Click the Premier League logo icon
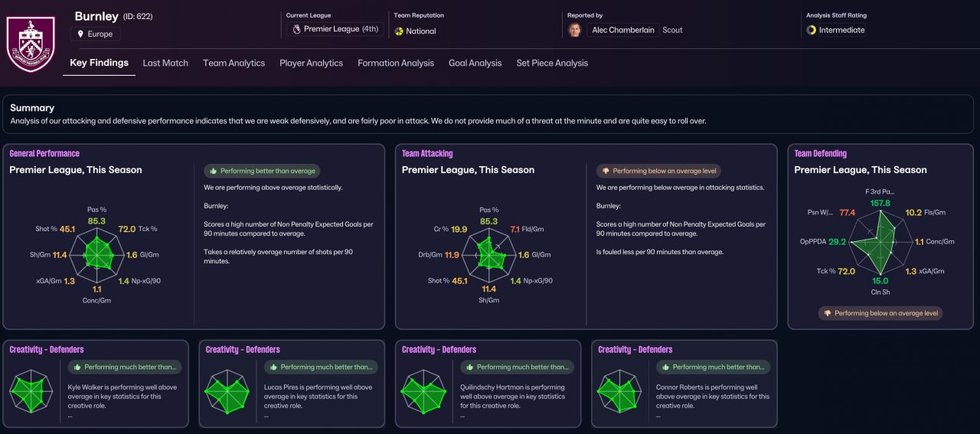The height and width of the screenshot is (434, 980). [x=296, y=29]
